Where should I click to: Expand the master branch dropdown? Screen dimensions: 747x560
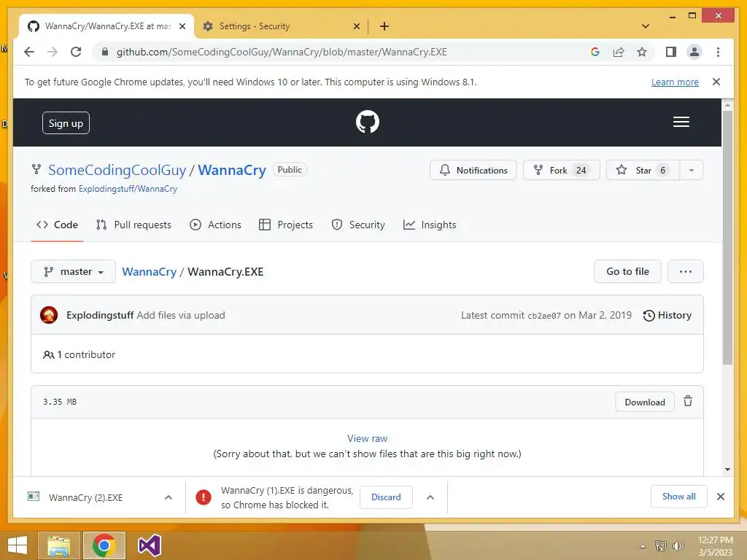pyautogui.click(x=74, y=271)
